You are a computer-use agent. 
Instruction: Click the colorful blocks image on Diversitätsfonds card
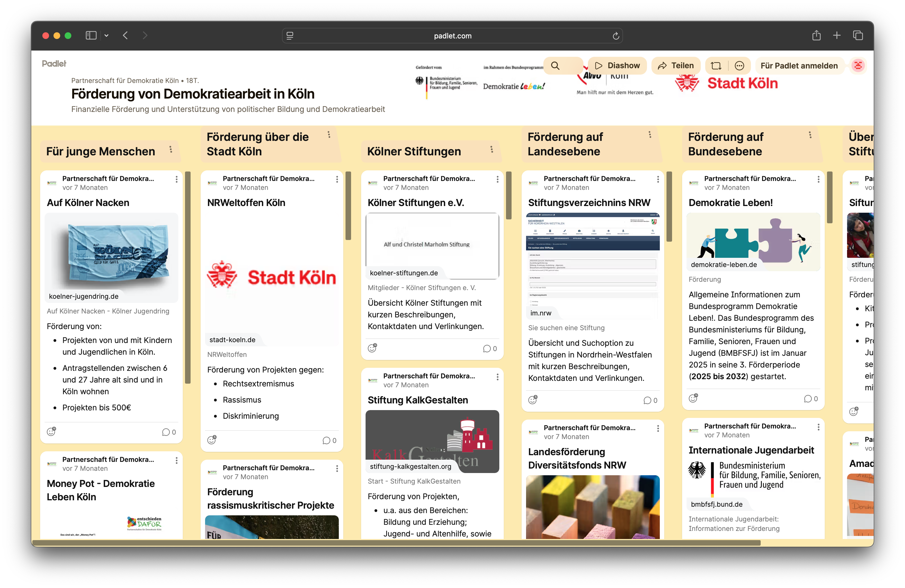point(592,507)
